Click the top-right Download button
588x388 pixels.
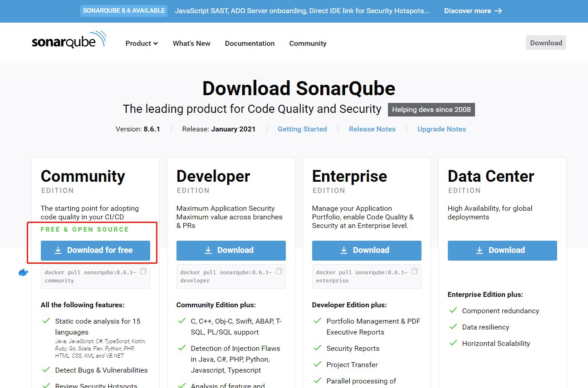(x=546, y=42)
